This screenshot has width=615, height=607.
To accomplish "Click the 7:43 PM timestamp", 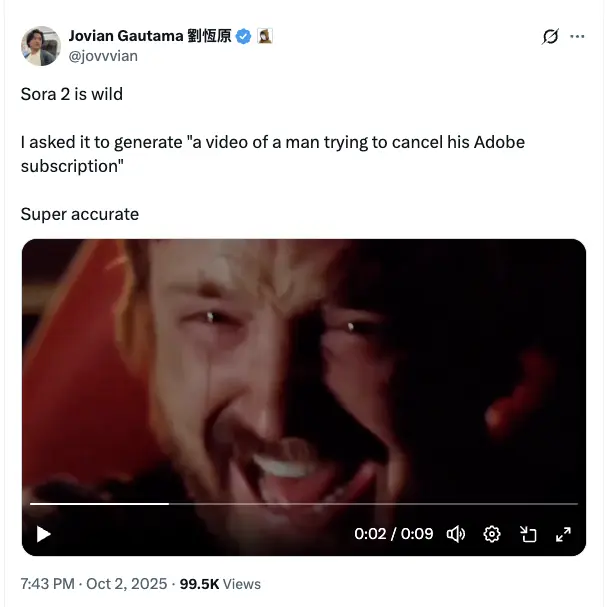I will pyautogui.click(x=47, y=584).
